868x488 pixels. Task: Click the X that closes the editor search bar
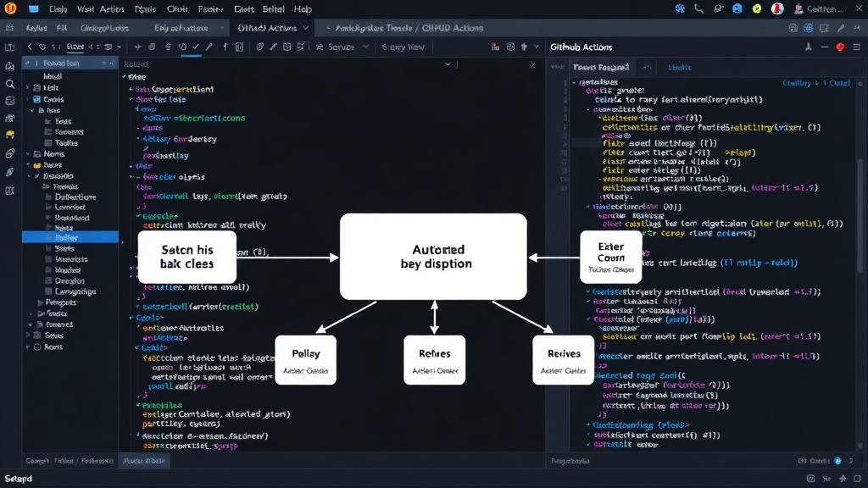click(x=532, y=64)
